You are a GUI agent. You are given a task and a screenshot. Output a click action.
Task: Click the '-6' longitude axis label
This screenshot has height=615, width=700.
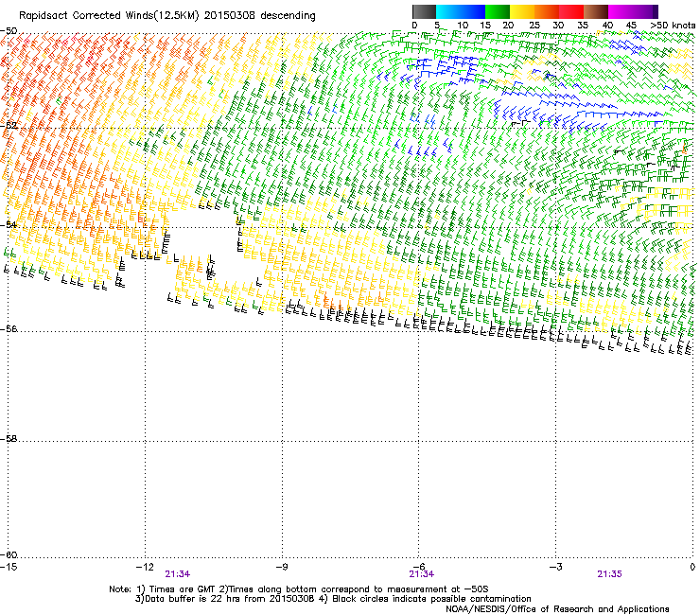coord(418,567)
